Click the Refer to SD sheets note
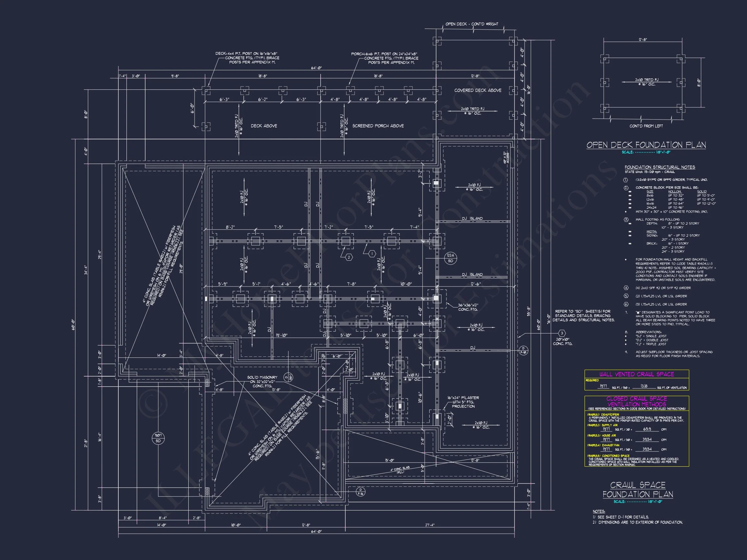The image size is (747, 560). click(x=583, y=316)
